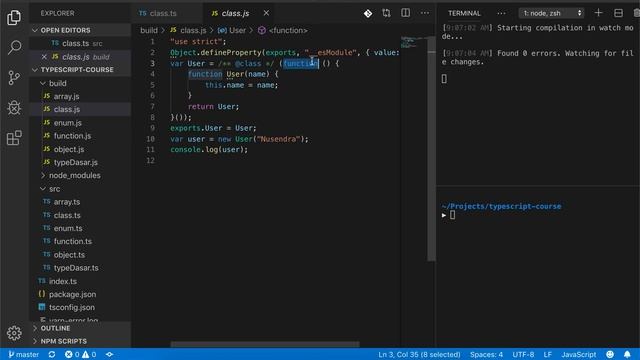This screenshot has height=360, width=640.
Task: Expand the NPM SCRIPTS section
Action: pos(80,341)
